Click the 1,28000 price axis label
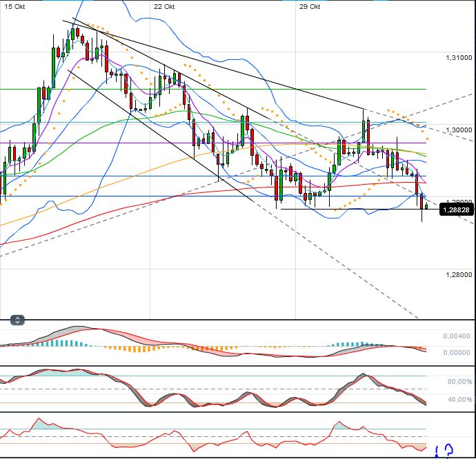Viewport: 476px width, 459px height. pos(459,274)
